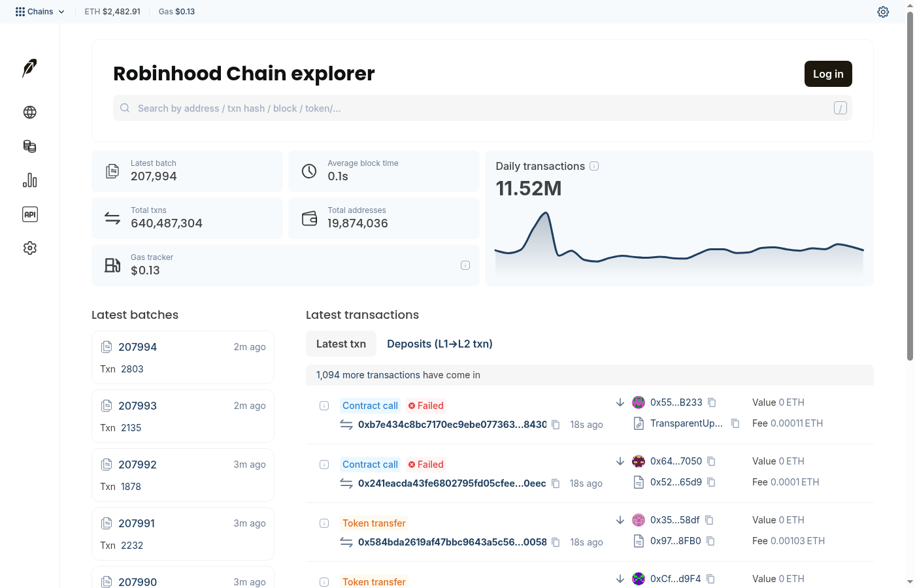Viewport: 915px width, 588px height.
Task: Click the 0x35...58df address identicon
Action: click(639, 520)
